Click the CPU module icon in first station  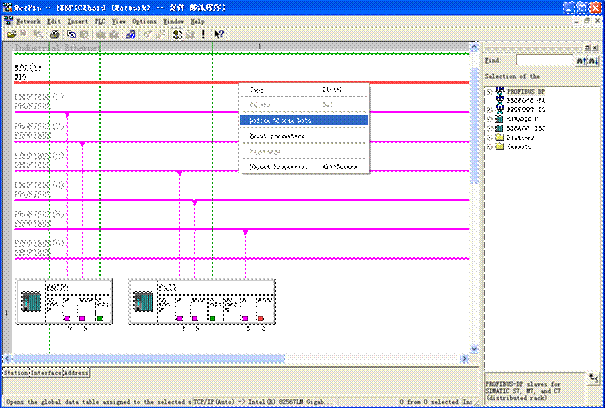[30, 301]
